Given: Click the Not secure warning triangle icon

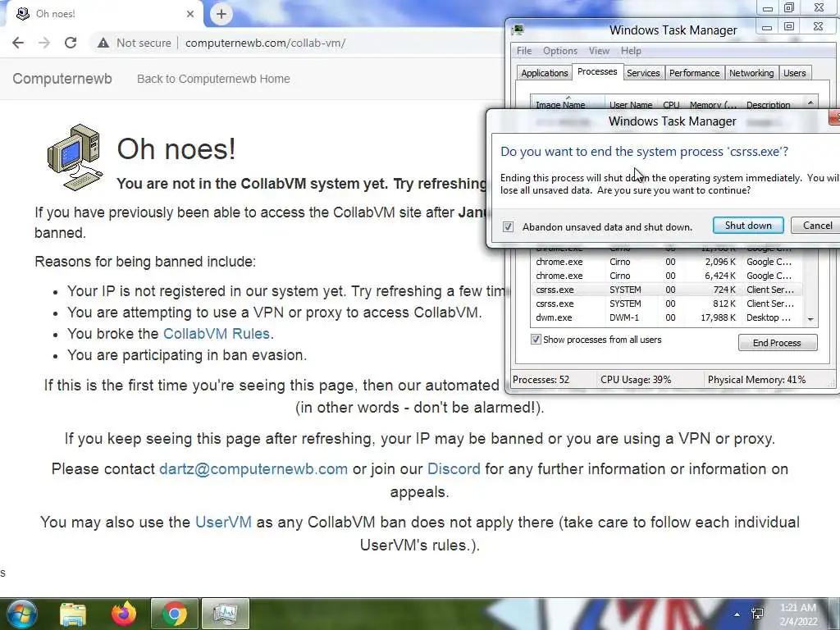Looking at the screenshot, I should [103, 43].
